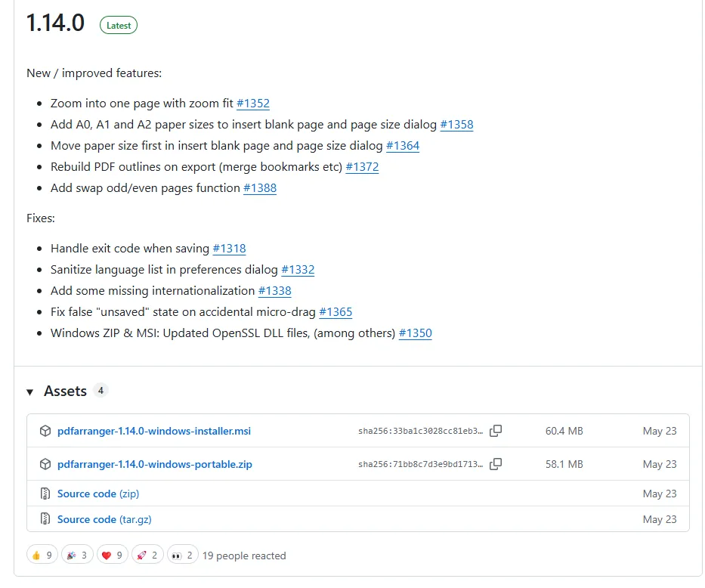React with rocket emoji
The image size is (705, 588).
(x=147, y=556)
